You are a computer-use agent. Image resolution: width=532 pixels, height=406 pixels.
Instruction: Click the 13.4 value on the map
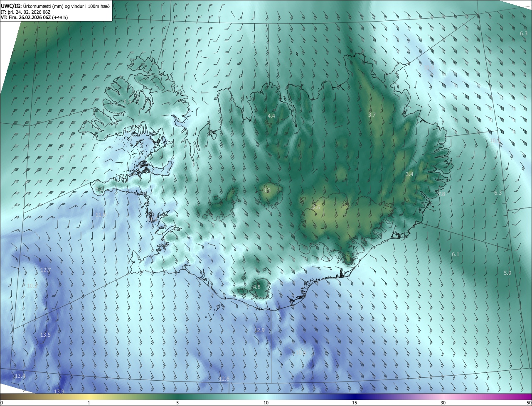20,376
